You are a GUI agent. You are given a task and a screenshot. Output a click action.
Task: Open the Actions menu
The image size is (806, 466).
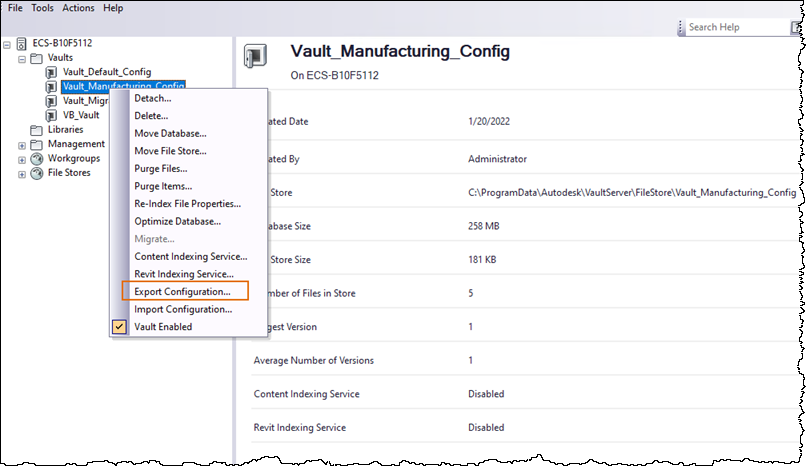click(x=78, y=8)
